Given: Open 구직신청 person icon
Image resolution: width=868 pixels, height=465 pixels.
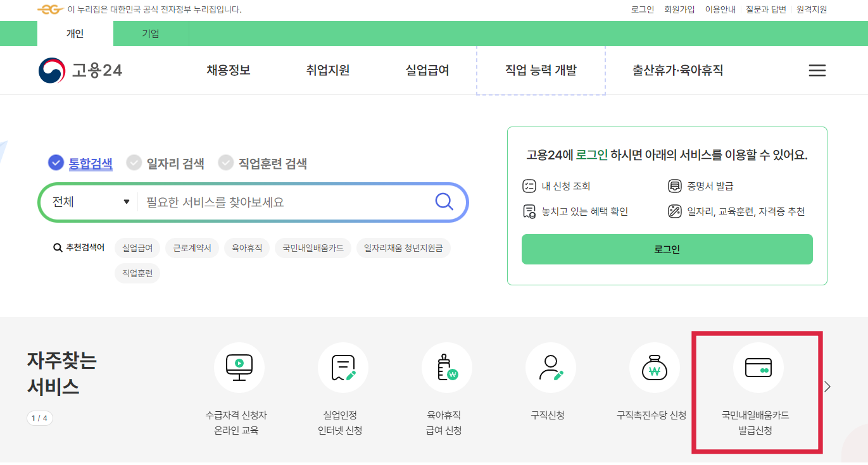Looking at the screenshot, I should click(551, 368).
